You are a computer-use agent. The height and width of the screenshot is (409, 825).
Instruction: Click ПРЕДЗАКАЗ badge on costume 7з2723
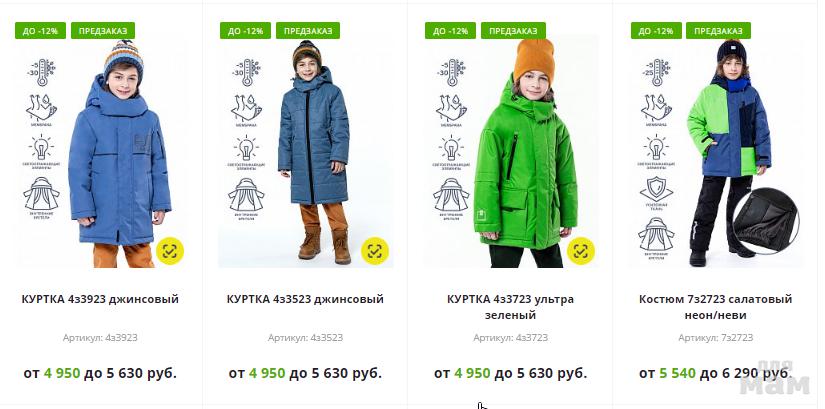point(718,31)
